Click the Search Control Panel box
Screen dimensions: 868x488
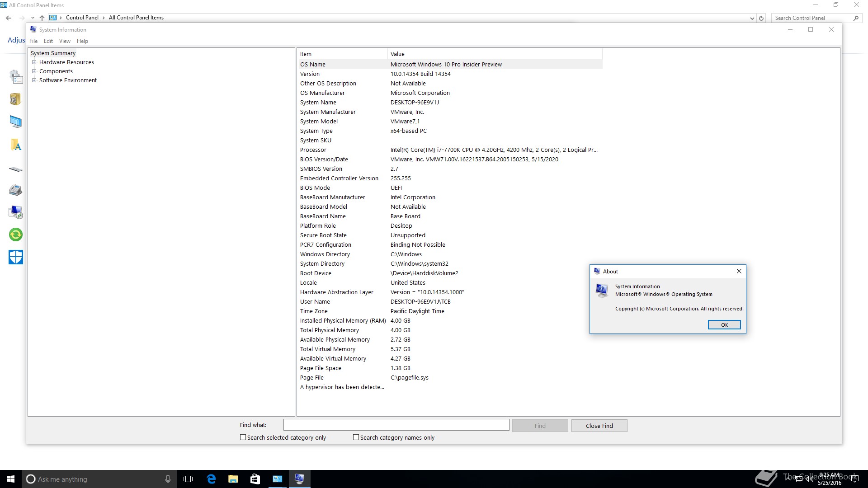811,18
